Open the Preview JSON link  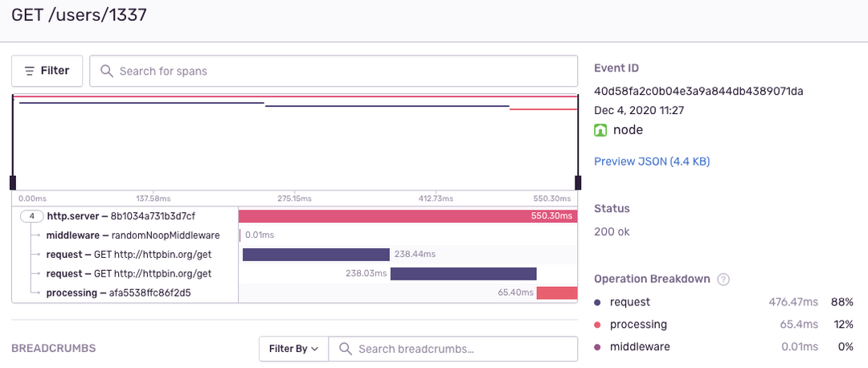[651, 162]
